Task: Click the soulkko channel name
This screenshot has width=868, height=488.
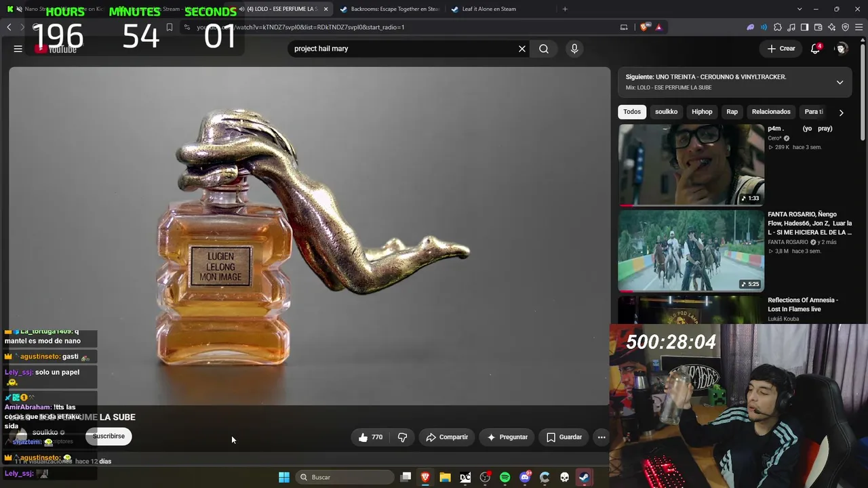Action: [45, 432]
